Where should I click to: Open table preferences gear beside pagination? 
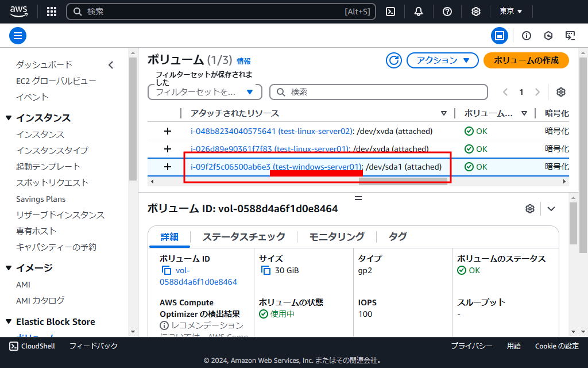click(x=560, y=92)
